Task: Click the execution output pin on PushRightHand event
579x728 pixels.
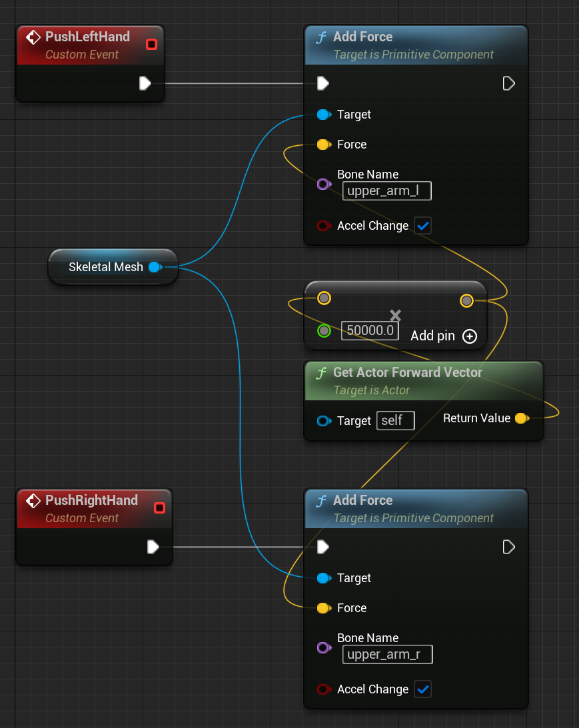Action: pos(152,547)
